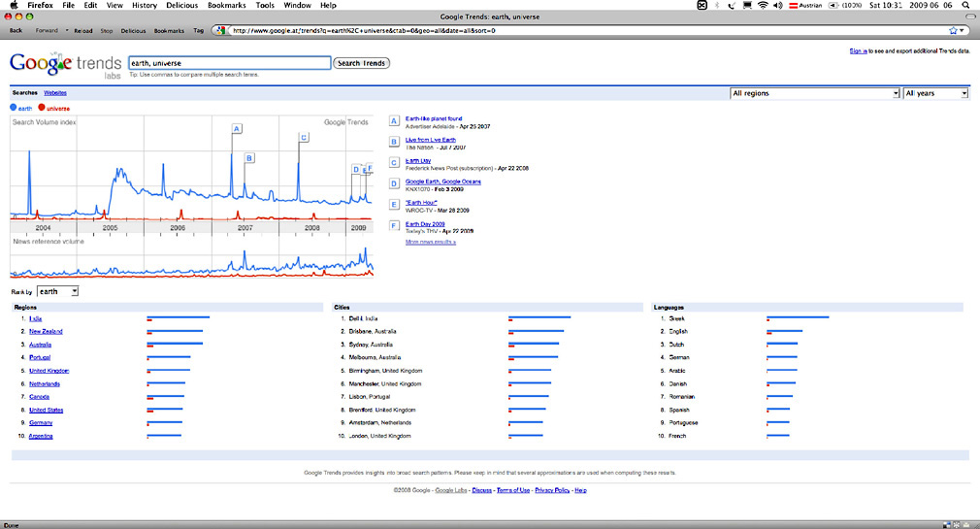Click the Reload toolbar button
This screenshot has width=980, height=529.
click(83, 30)
